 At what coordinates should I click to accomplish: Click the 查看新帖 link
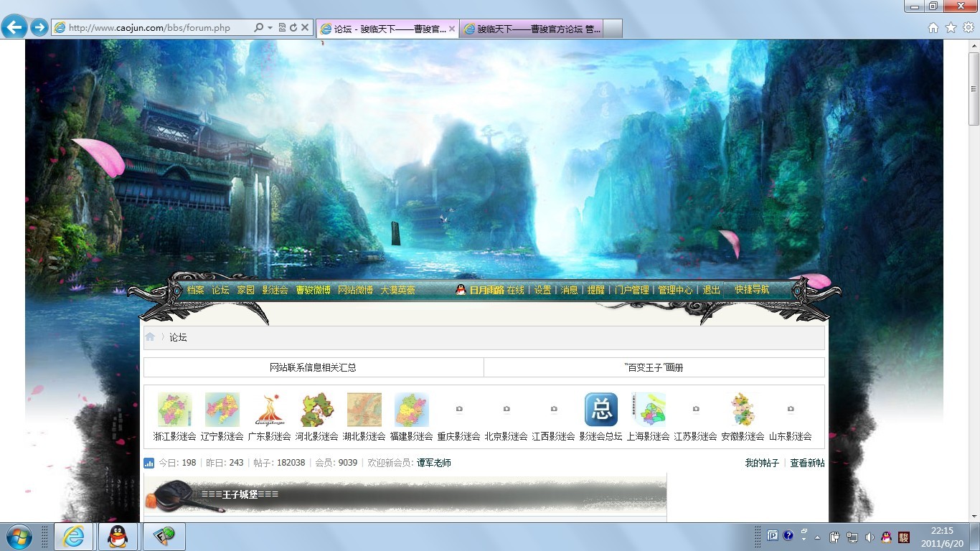click(807, 463)
